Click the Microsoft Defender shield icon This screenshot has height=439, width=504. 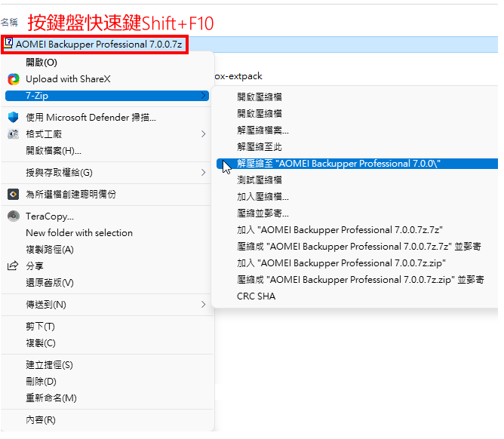click(x=13, y=118)
